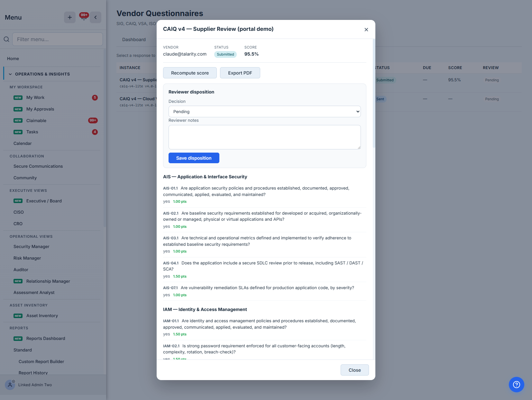Click vendor email claude@talarity.com
Image resolution: width=532 pixels, height=400 pixels.
(x=185, y=54)
